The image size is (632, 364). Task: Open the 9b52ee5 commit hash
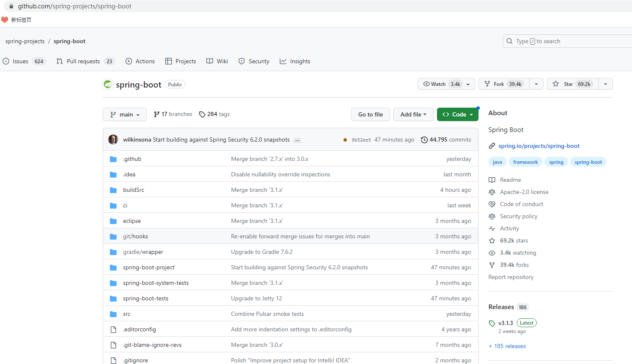click(361, 140)
